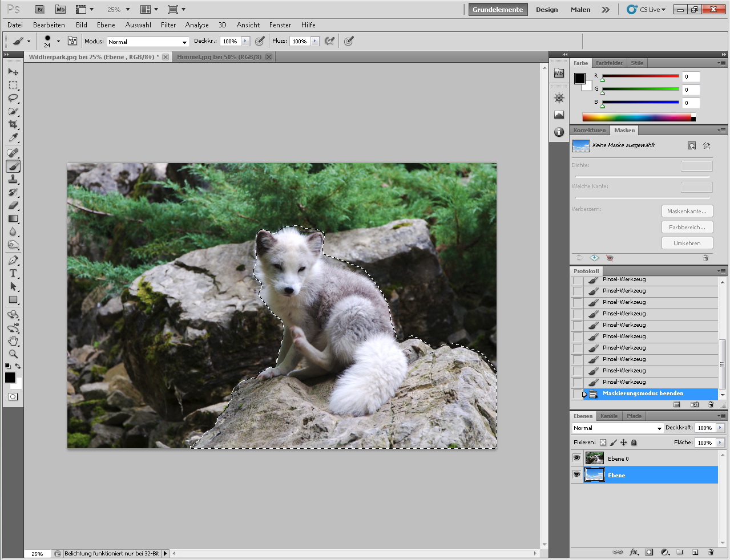Toggle visibility of the selected Ebene layer
Viewport: 730px width, 560px height.
pos(576,475)
